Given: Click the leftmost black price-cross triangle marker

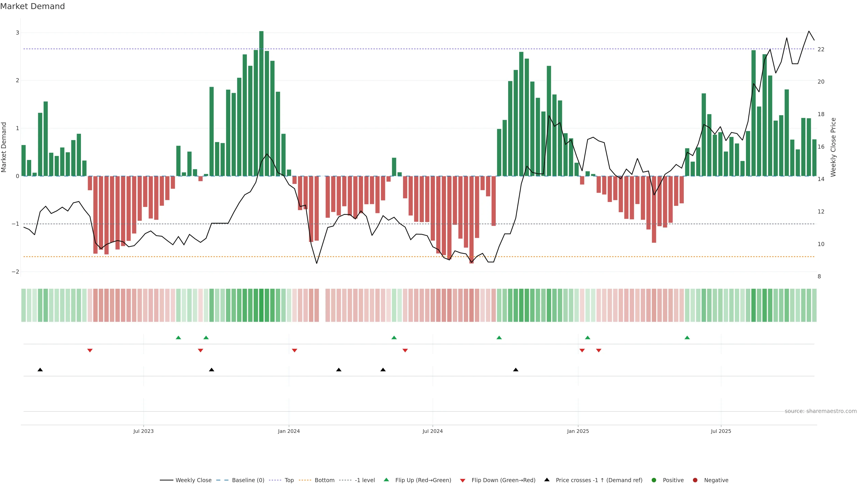Looking at the screenshot, I should click(x=40, y=370).
